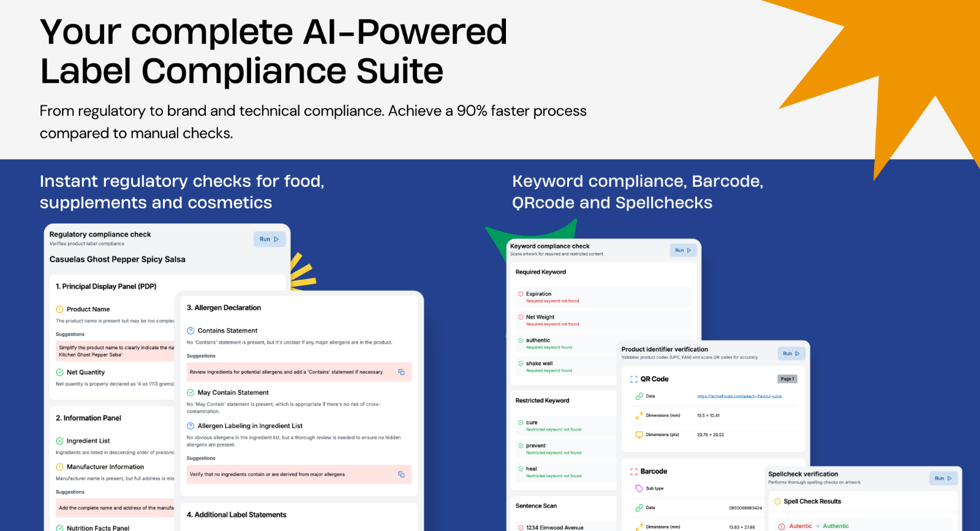Click the 'Add the complete name and address' suggestion
The image size is (980, 531).
115,508
